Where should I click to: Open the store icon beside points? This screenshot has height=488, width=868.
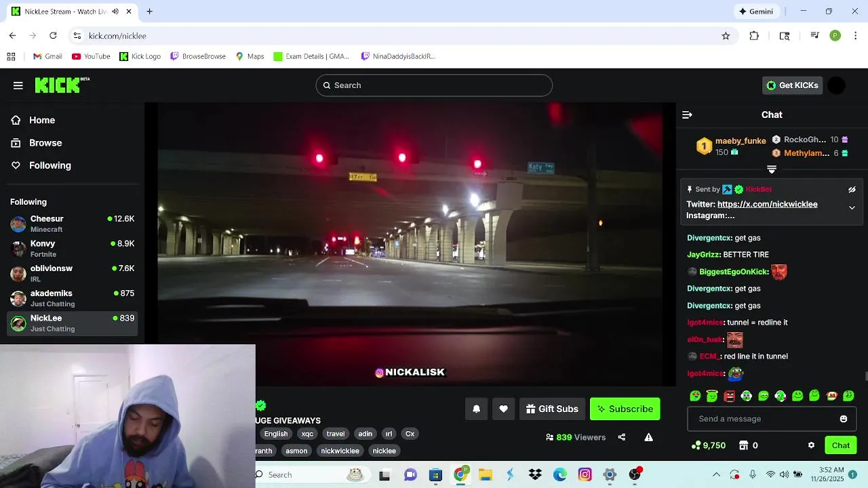click(x=743, y=445)
